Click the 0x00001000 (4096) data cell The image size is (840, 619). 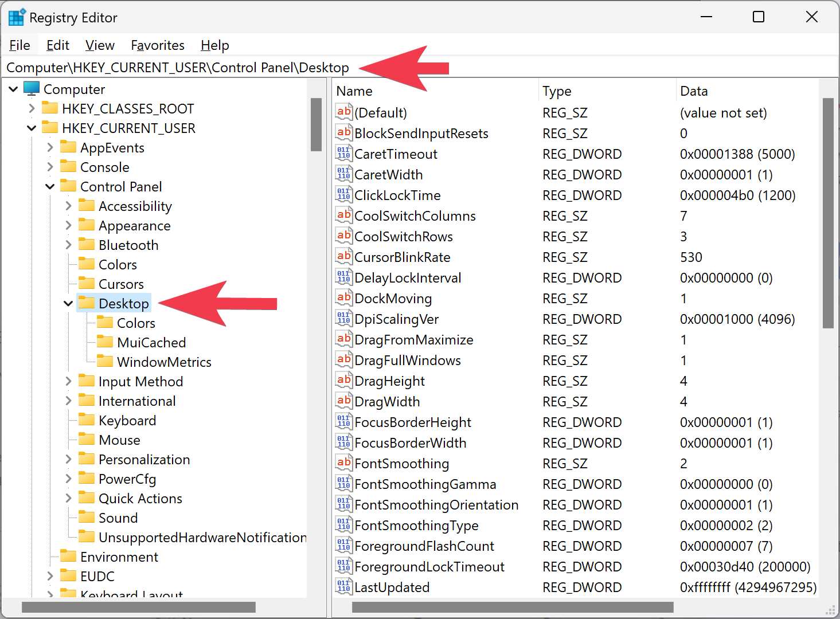(x=737, y=319)
